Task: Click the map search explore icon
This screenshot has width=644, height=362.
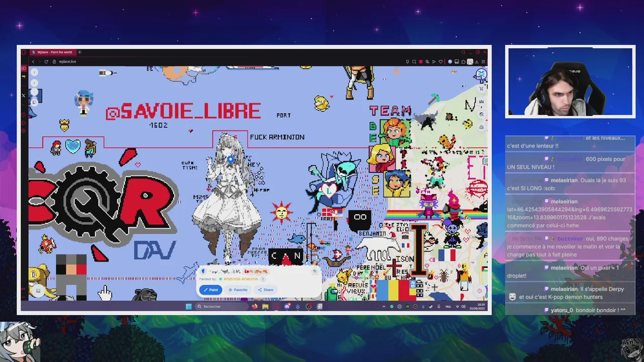Action: (x=481, y=115)
